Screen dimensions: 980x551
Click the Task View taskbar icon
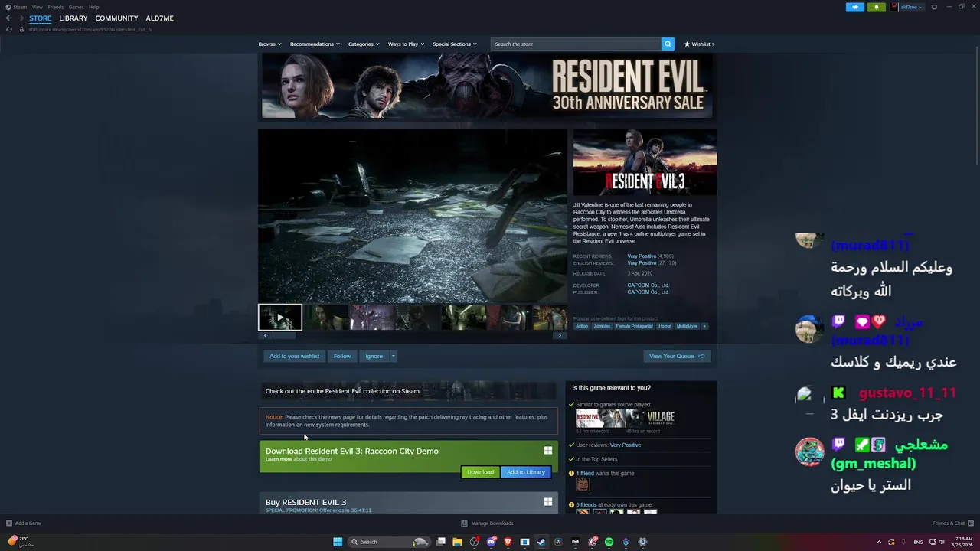tap(440, 542)
